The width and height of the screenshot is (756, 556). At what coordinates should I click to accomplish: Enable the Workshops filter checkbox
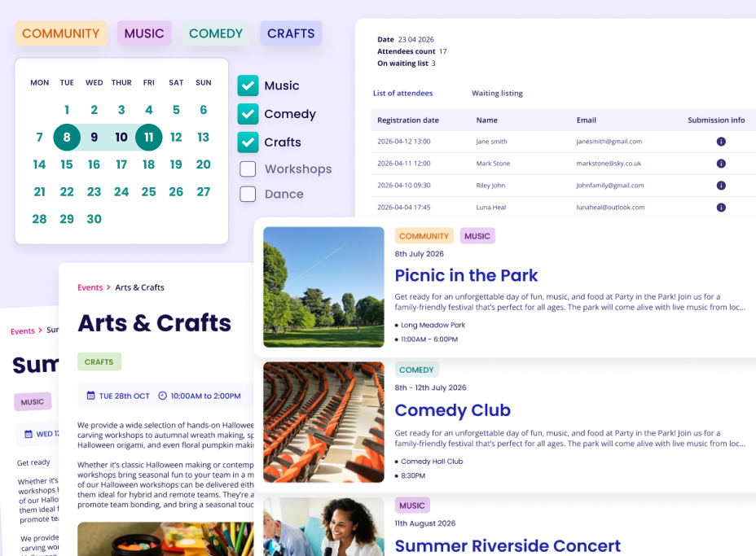[248, 169]
